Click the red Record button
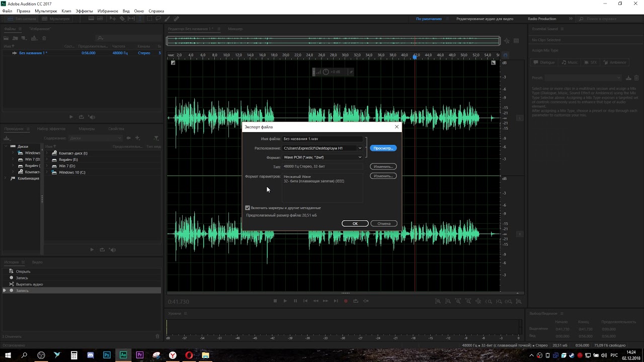The width and height of the screenshot is (644, 362). coord(346,301)
